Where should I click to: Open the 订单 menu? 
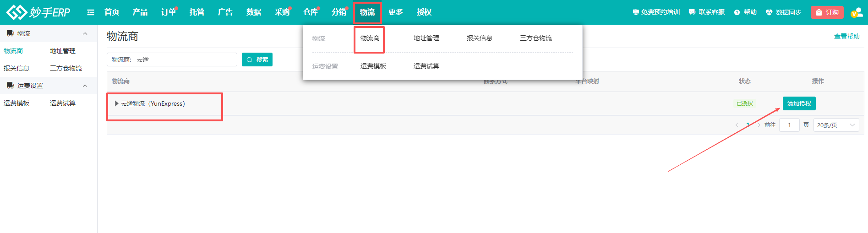coord(169,12)
